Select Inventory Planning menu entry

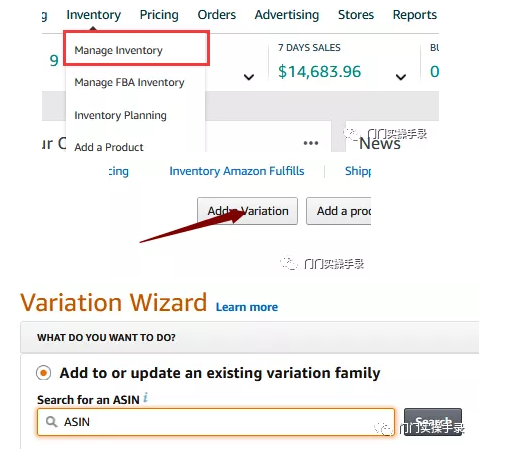120,115
